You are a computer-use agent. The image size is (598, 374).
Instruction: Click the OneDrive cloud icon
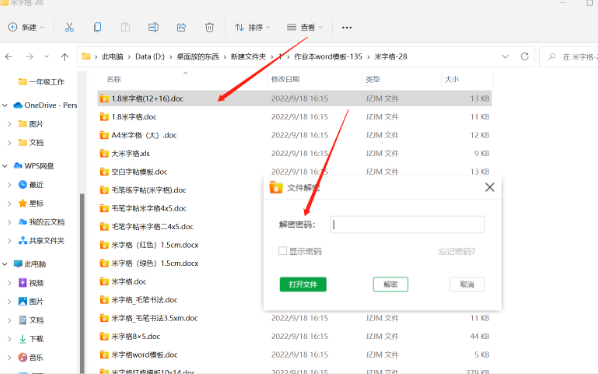click(x=18, y=105)
